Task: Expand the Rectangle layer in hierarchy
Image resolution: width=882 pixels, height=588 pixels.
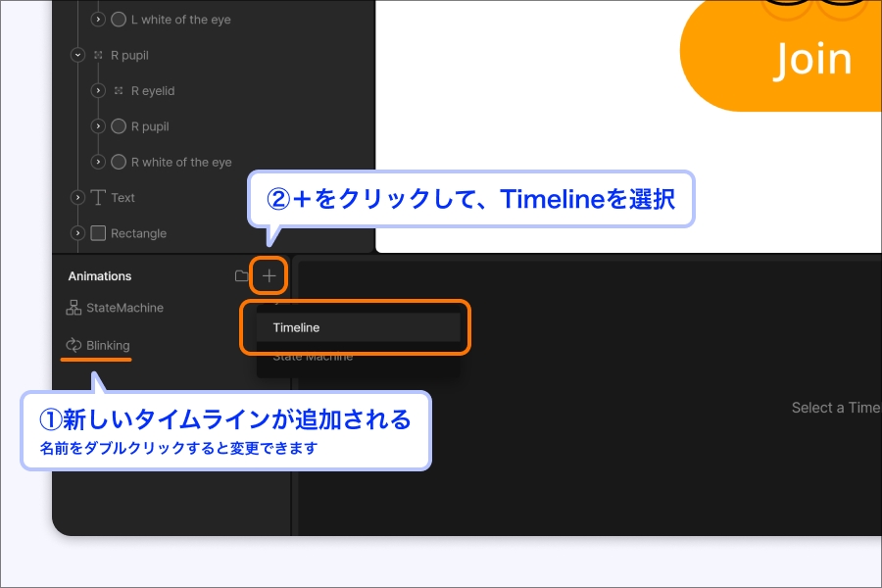Action: tap(78, 233)
